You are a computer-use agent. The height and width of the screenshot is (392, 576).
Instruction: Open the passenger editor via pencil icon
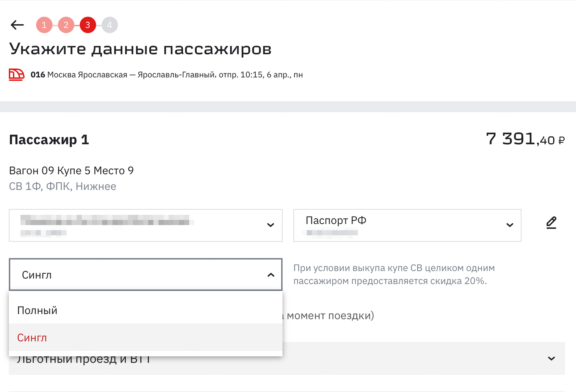551,223
